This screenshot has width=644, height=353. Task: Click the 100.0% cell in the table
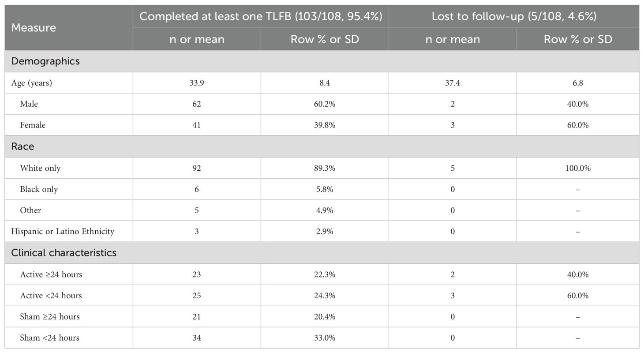pyautogui.click(x=577, y=168)
